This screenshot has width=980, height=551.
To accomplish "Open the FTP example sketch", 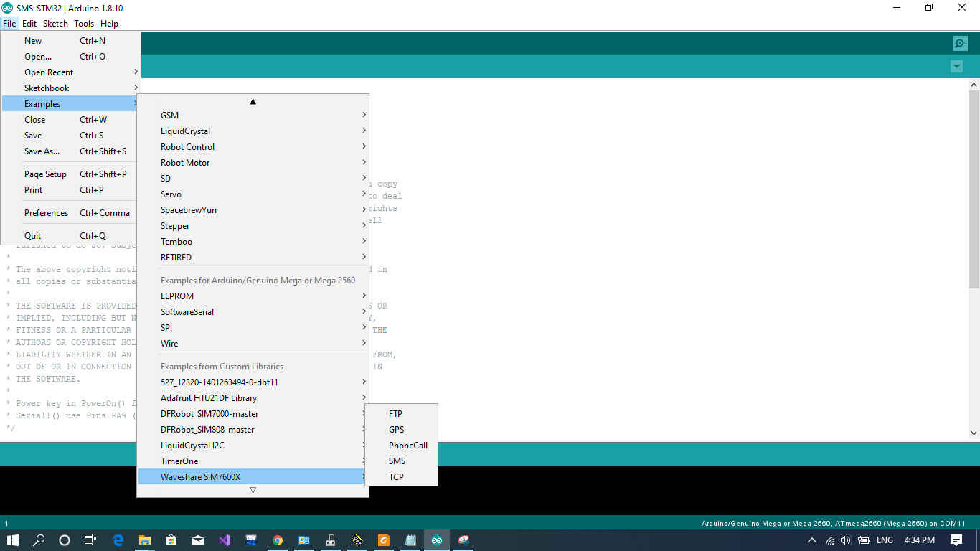I will [x=401, y=414].
